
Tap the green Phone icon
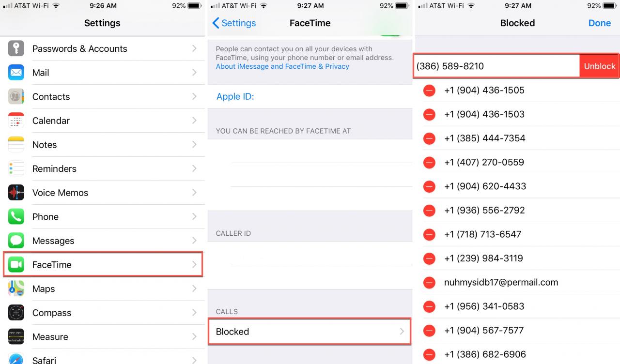click(16, 216)
